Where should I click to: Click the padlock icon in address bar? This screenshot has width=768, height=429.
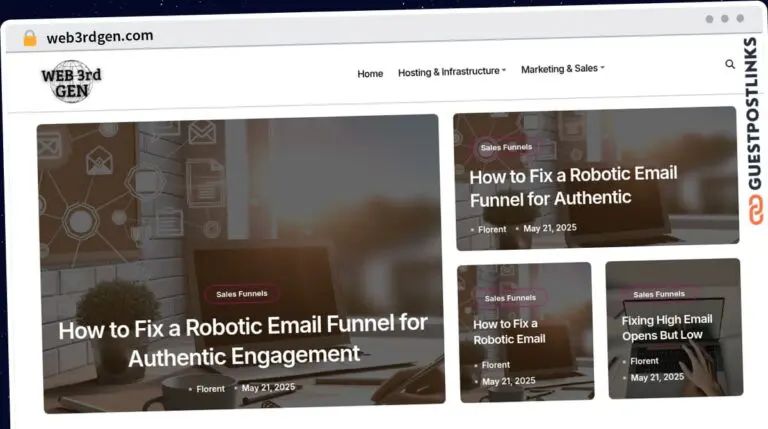29,38
